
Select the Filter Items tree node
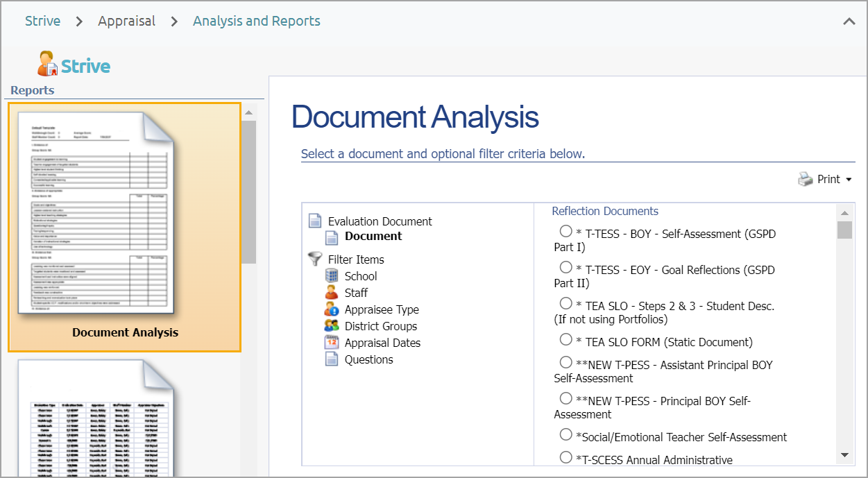click(356, 259)
